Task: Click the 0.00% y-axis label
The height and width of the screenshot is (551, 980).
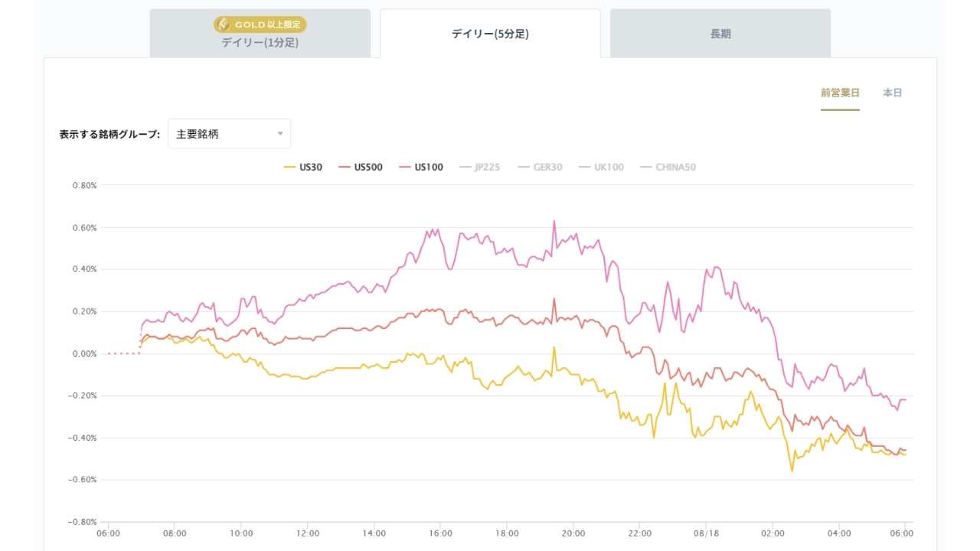Action: pyautogui.click(x=84, y=354)
